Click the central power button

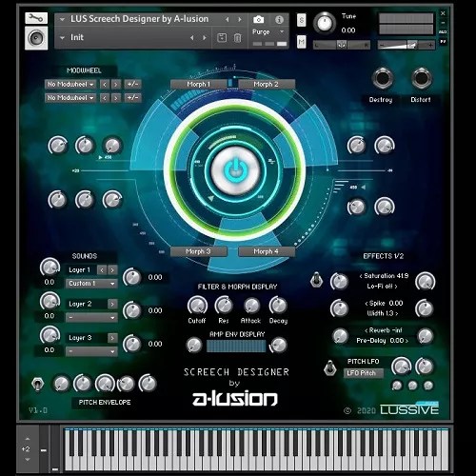pyautogui.click(x=235, y=170)
